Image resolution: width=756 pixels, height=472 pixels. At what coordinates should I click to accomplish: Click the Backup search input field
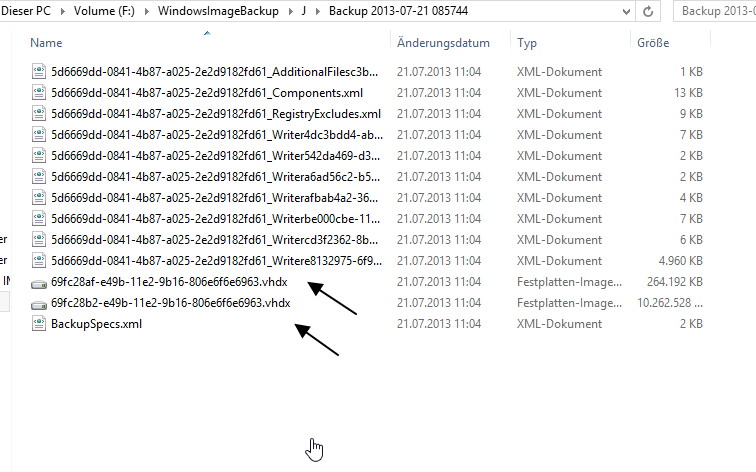point(715,11)
